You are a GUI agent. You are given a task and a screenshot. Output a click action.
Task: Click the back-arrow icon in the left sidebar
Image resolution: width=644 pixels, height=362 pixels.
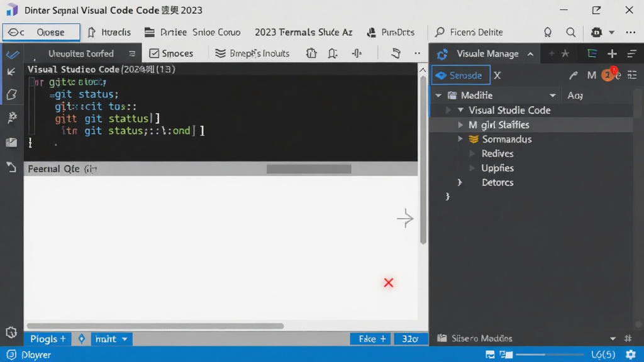point(11,72)
